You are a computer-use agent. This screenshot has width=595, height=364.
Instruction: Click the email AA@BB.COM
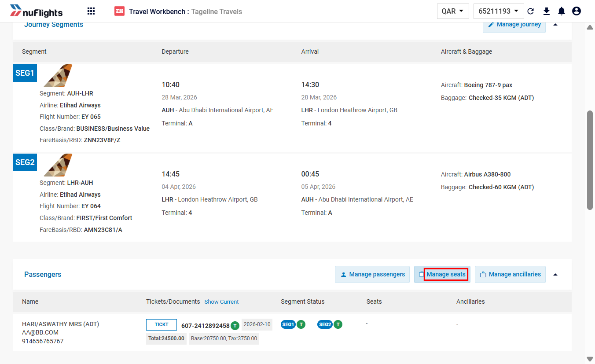coord(40,332)
